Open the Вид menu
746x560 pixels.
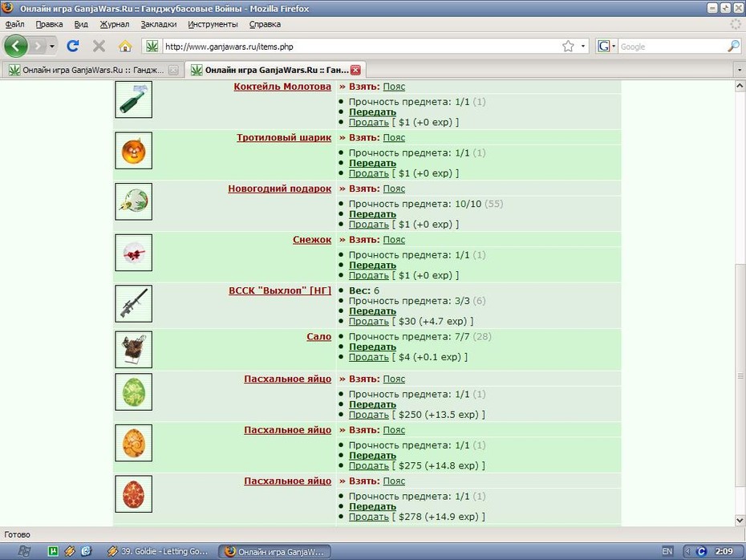pyautogui.click(x=81, y=24)
